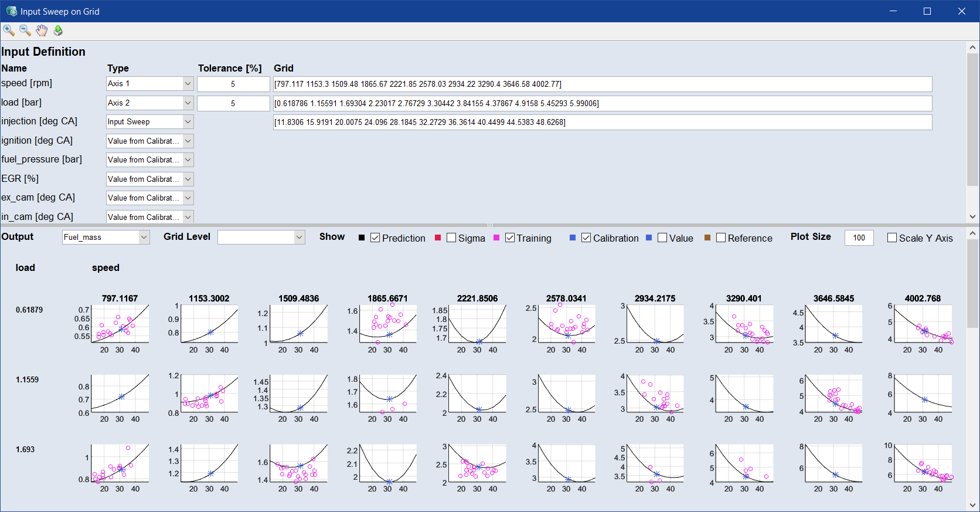
Task: Expand the Grid Level dropdown
Action: coord(261,237)
